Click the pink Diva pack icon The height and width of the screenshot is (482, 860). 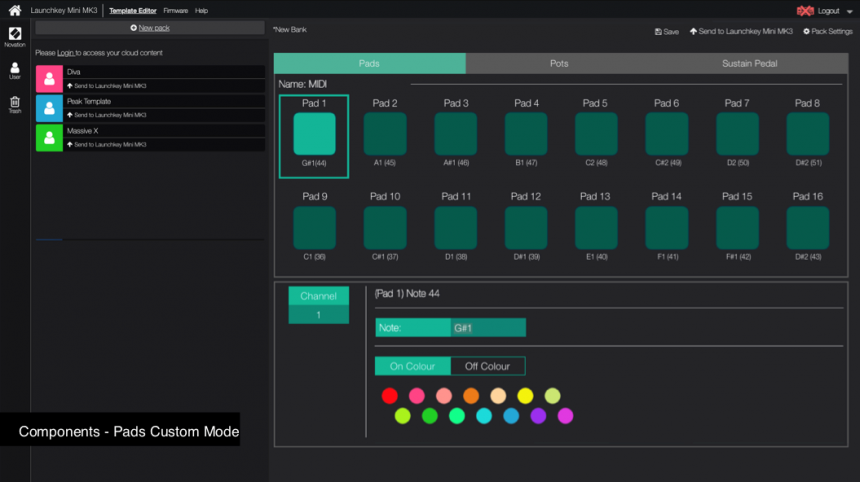click(48, 78)
